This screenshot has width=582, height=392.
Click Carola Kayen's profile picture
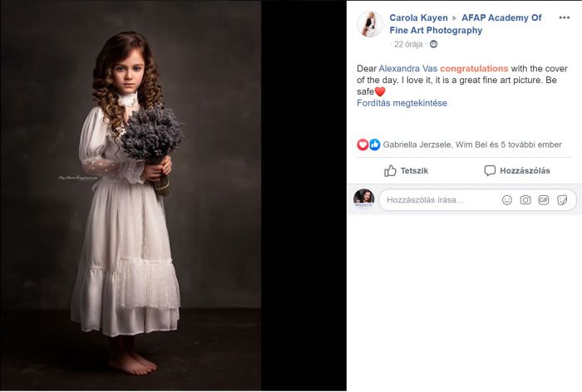tap(370, 24)
